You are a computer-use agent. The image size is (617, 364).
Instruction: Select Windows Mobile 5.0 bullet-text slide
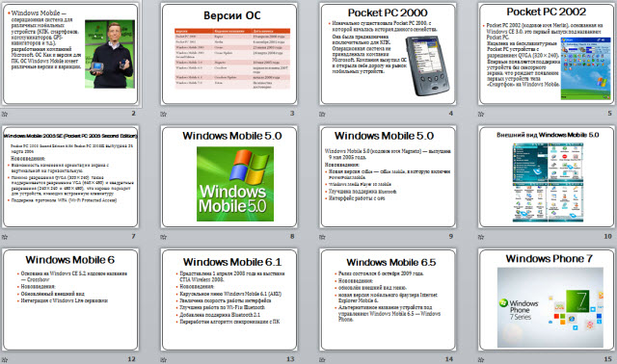coord(388,177)
